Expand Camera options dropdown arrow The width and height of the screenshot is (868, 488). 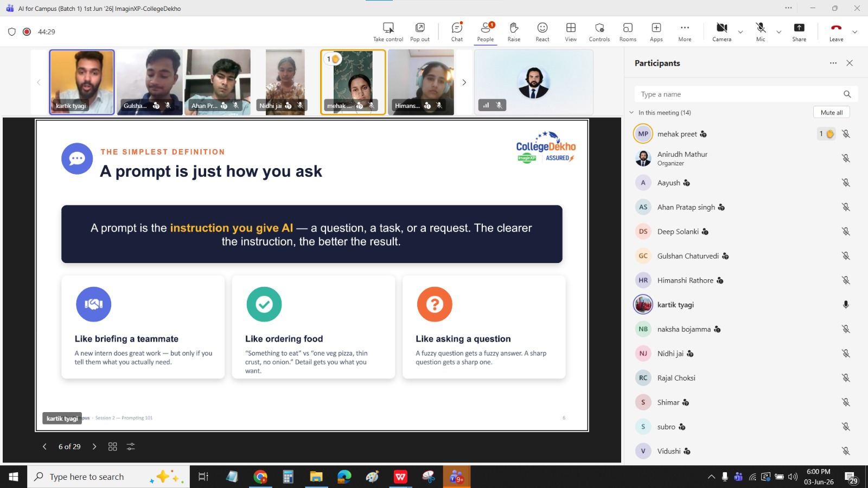click(741, 32)
